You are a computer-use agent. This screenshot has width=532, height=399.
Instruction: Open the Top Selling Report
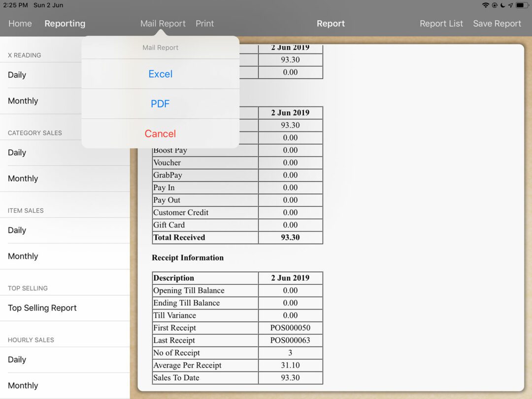42,308
